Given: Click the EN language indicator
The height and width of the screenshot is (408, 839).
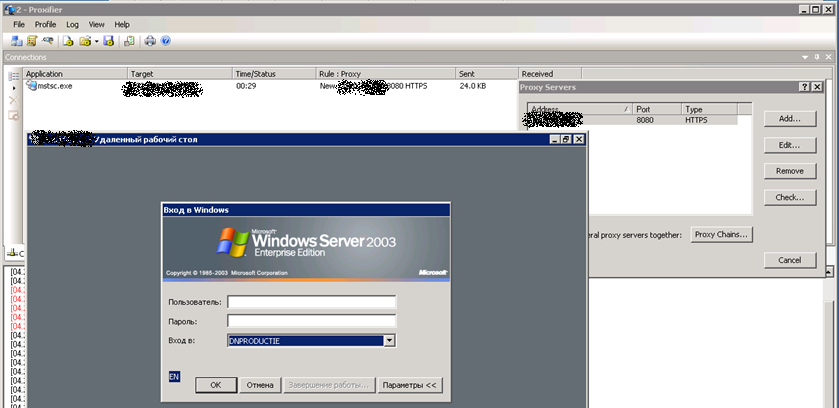Looking at the screenshot, I should pos(174,376).
